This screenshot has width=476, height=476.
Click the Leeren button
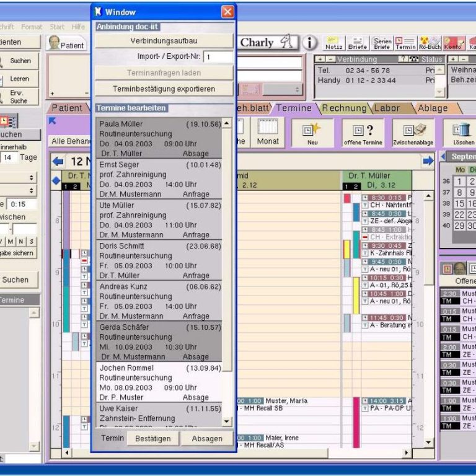pos(19,79)
